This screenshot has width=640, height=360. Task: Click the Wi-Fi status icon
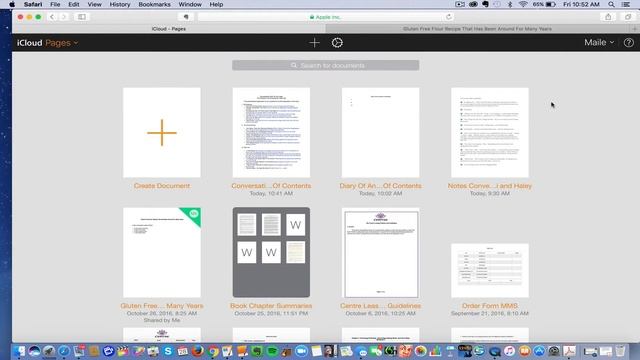coord(523,4)
